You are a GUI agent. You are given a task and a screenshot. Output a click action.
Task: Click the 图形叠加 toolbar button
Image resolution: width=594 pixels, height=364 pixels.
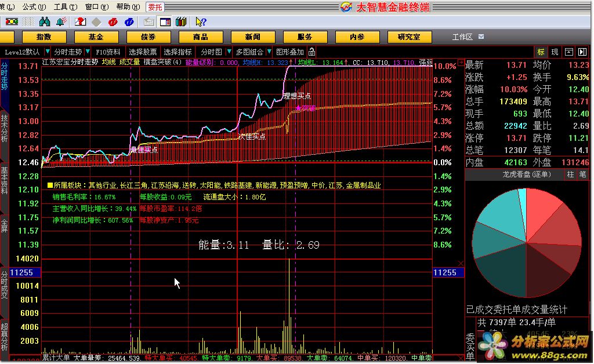coord(290,52)
